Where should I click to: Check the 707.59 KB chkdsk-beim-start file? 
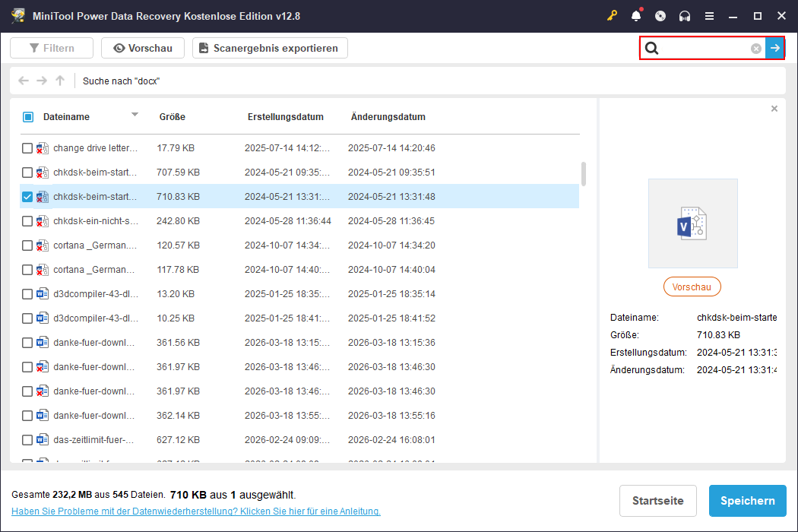tap(27, 173)
